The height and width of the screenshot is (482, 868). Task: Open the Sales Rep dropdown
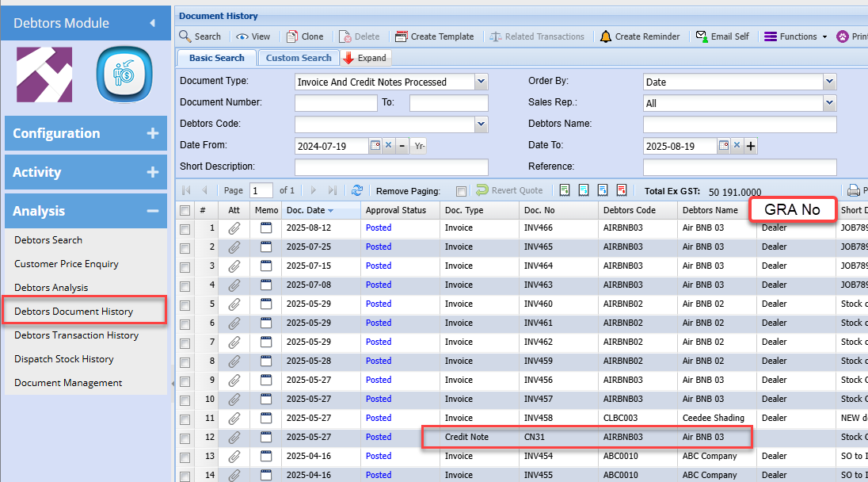[829, 103]
